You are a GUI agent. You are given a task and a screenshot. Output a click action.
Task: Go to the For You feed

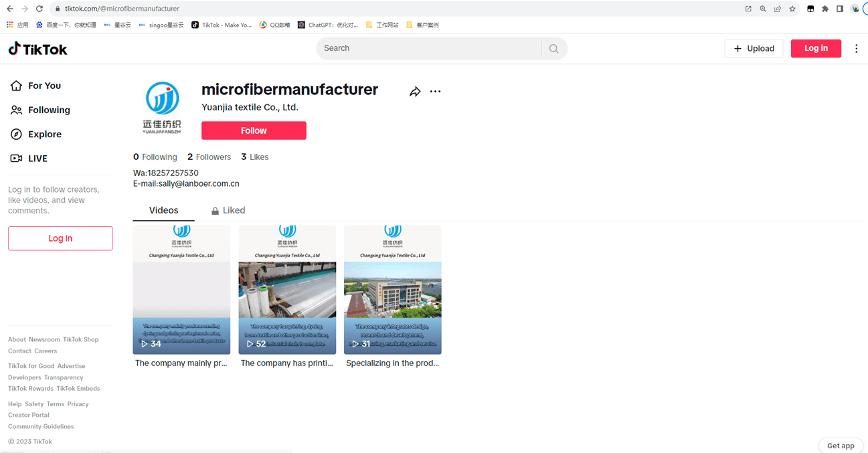pos(36,86)
